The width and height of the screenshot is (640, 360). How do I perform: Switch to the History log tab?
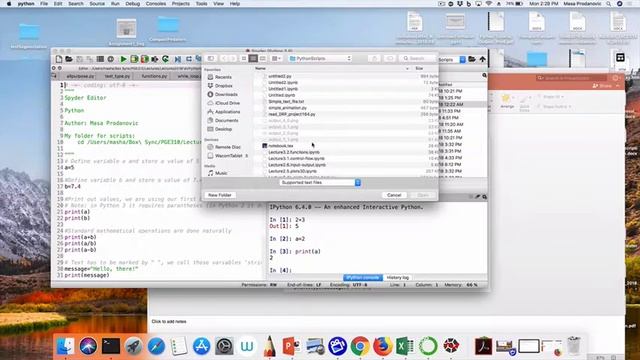pyautogui.click(x=398, y=278)
